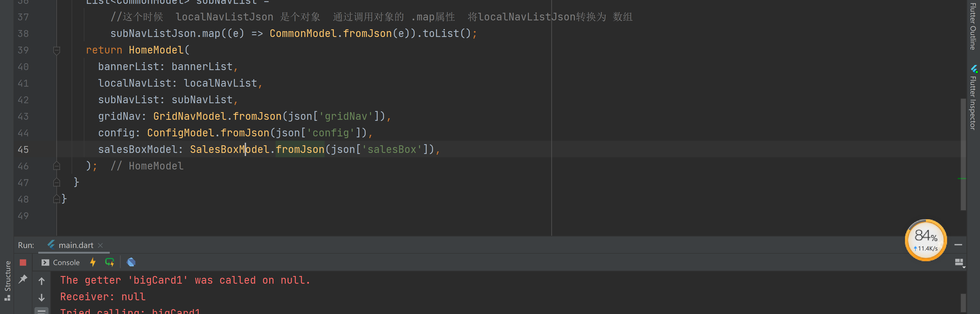Screen dimensions: 980x314
Task: Click the Flutter Hot Reload lightning icon
Action: click(92, 262)
